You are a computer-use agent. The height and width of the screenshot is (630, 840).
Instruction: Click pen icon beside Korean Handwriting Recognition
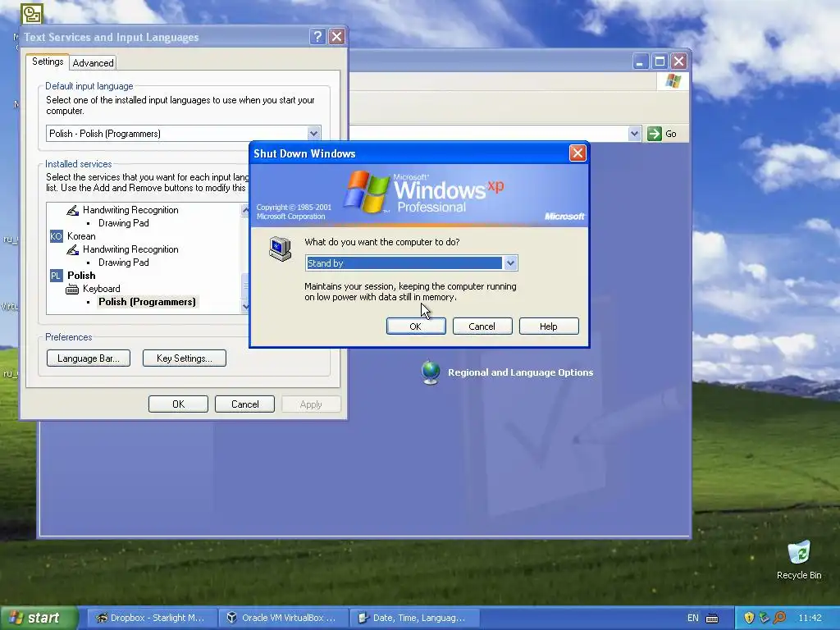72,249
